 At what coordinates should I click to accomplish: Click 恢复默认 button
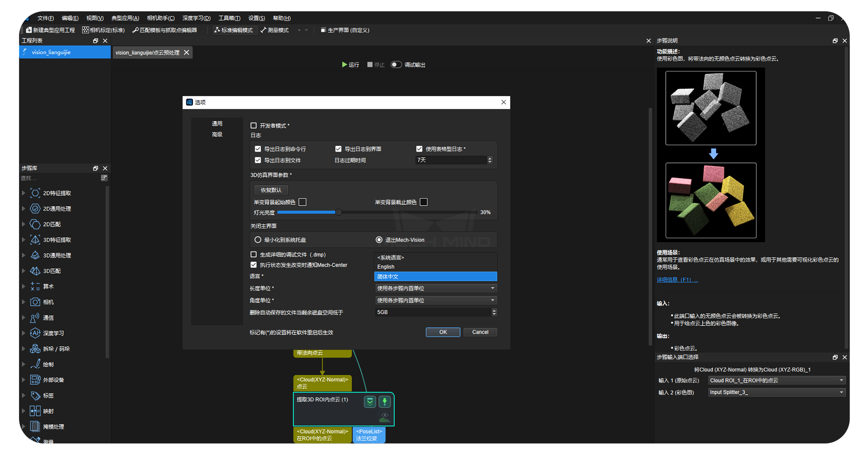(x=271, y=190)
